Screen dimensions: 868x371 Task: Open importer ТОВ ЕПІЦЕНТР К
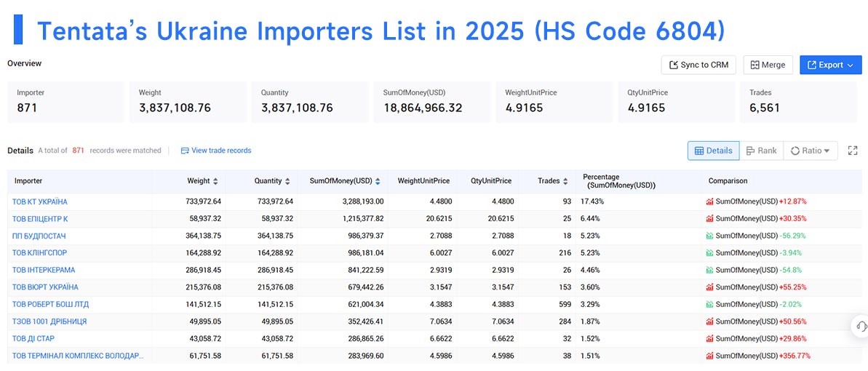click(x=40, y=219)
